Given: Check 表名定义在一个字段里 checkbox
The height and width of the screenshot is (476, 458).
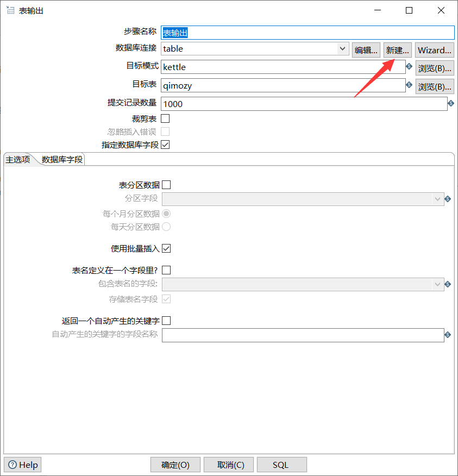Looking at the screenshot, I should click(x=166, y=270).
